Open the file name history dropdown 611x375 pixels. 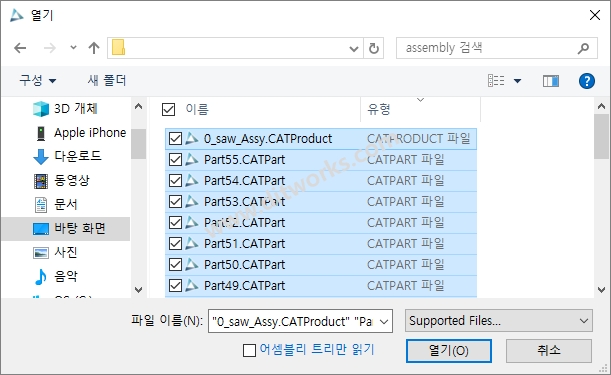[384, 322]
